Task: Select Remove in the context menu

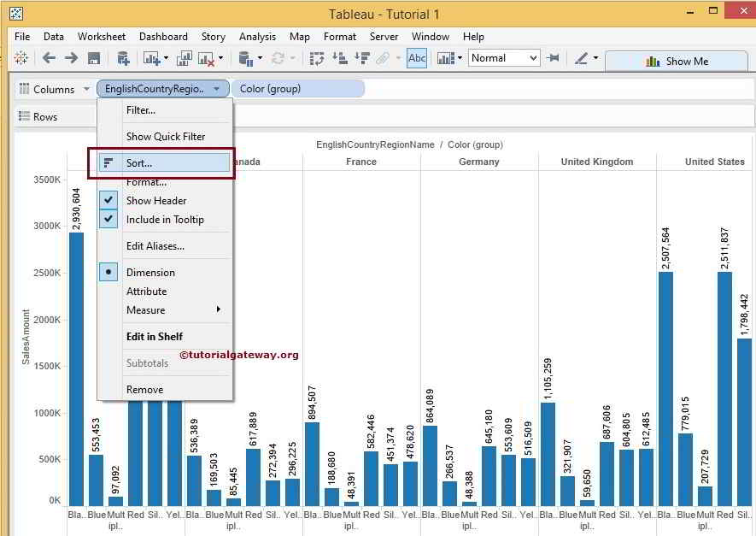Action: click(144, 390)
